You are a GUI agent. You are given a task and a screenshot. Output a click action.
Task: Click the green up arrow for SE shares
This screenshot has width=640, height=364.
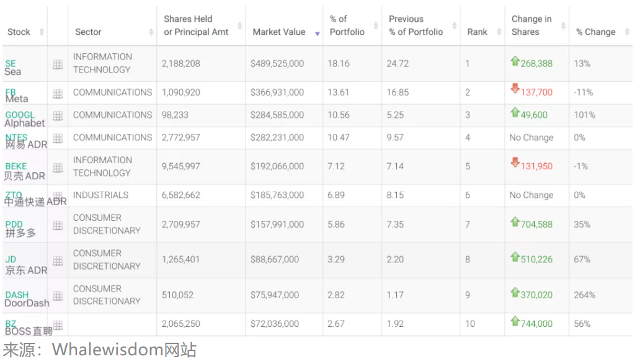pos(514,61)
